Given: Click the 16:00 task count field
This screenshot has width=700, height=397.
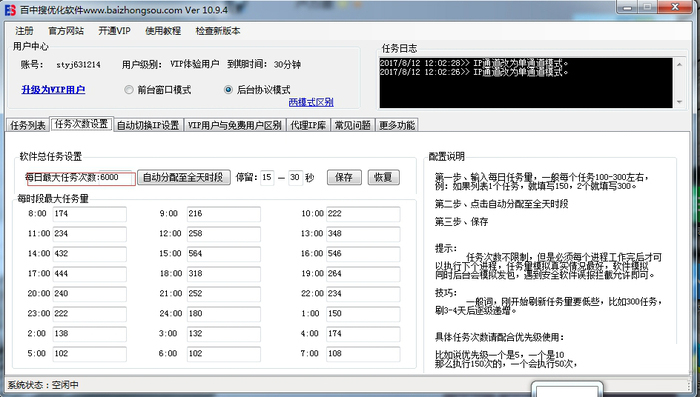Looking at the screenshot, I should pyautogui.click(x=363, y=254).
